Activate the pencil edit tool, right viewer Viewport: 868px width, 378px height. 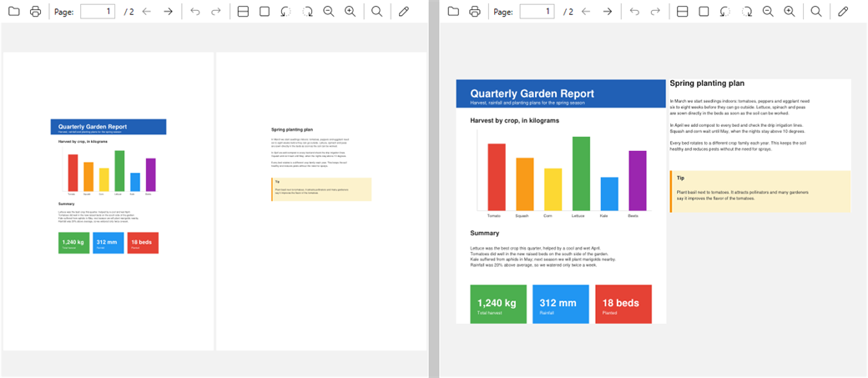tap(843, 12)
